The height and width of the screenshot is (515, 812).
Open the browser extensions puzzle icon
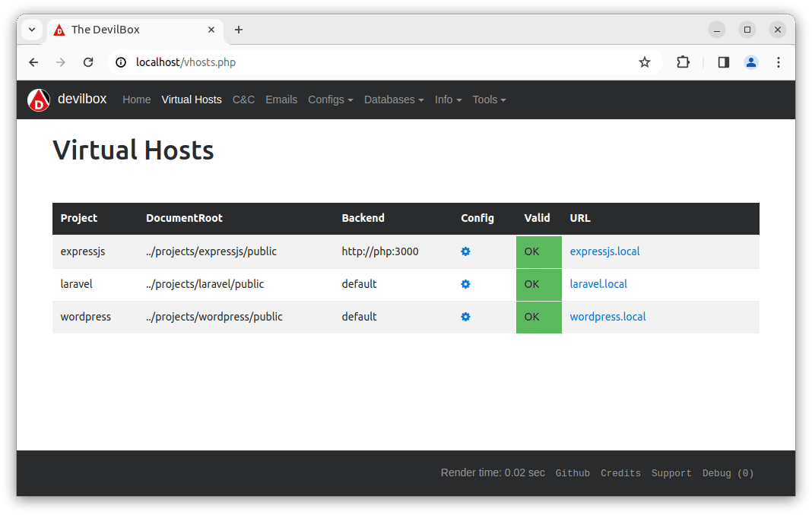(x=683, y=62)
